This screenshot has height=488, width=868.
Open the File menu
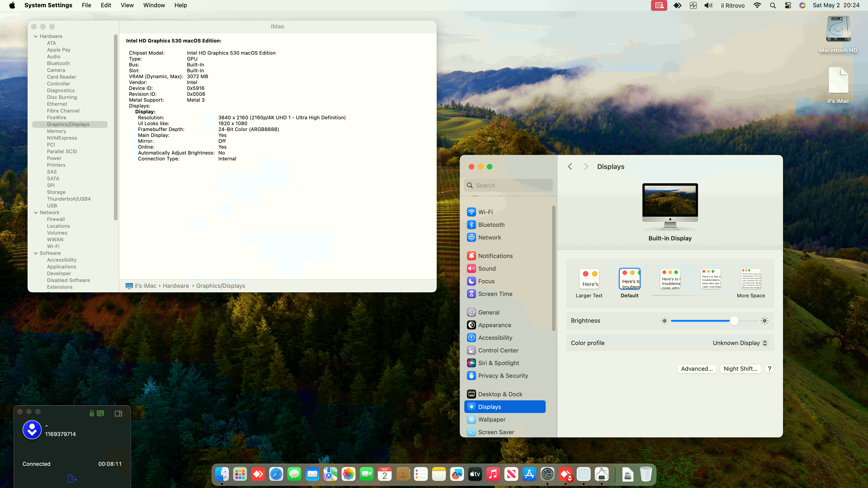point(86,5)
